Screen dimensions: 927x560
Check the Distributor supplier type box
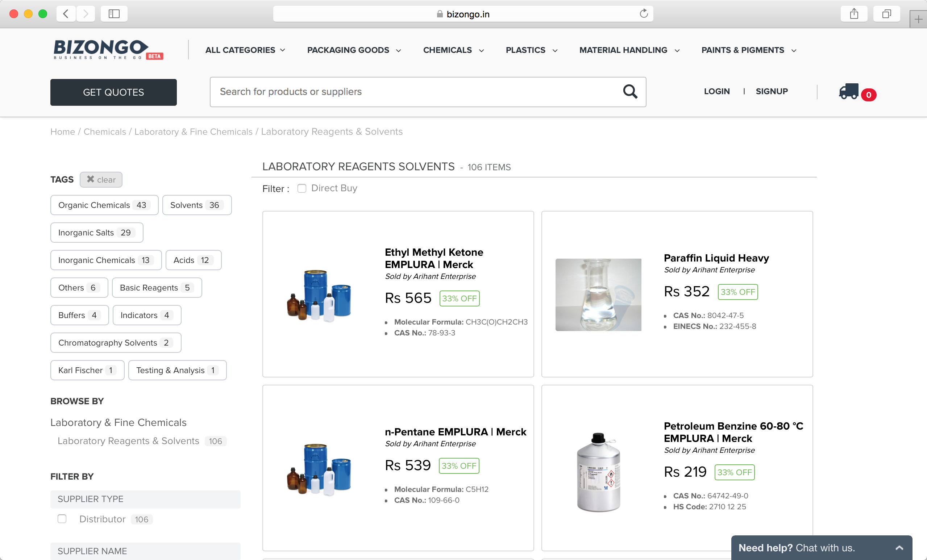coord(62,519)
